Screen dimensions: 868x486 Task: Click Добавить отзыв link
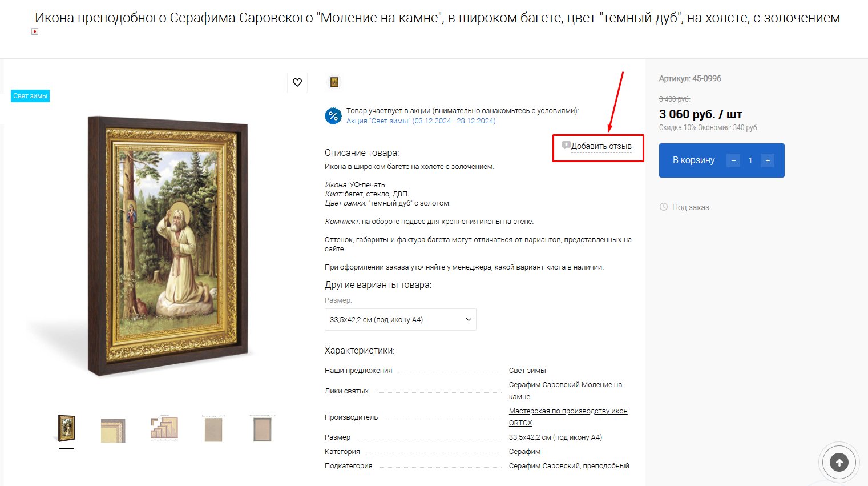pyautogui.click(x=601, y=146)
